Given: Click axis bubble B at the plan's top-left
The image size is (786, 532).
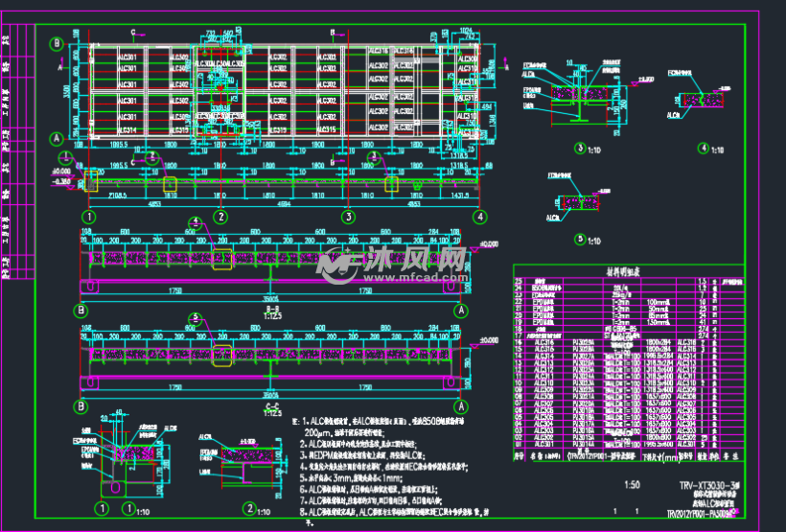Looking at the screenshot, I should pos(57,43).
